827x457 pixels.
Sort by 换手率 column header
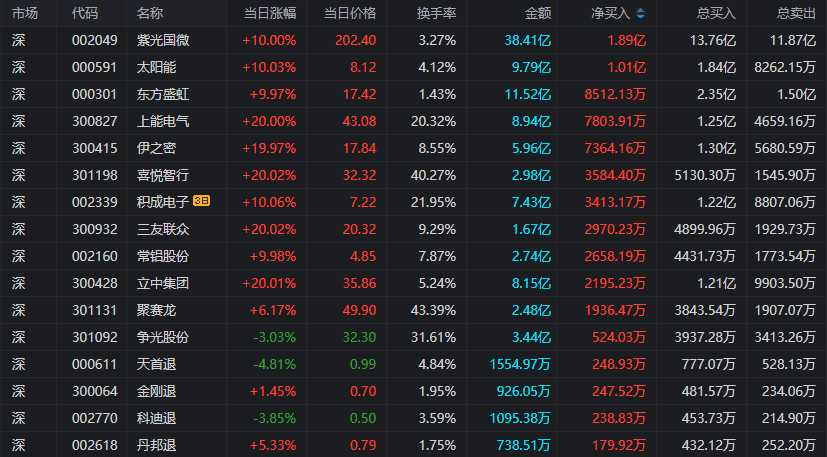436,13
